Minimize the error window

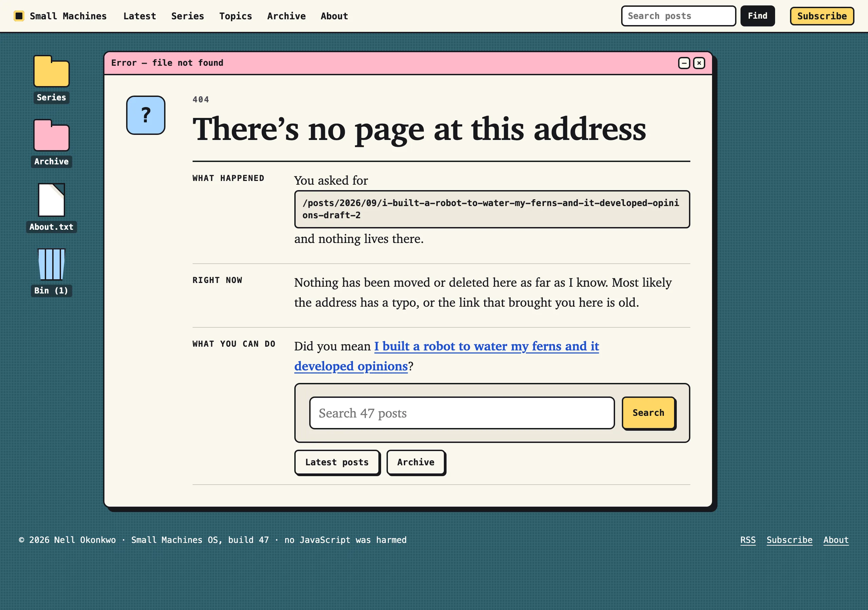pyautogui.click(x=684, y=63)
